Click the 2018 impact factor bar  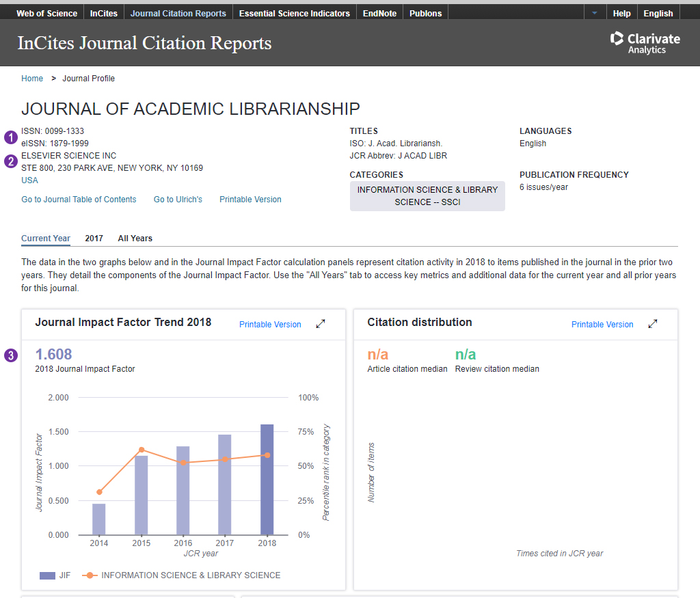[x=267, y=479]
